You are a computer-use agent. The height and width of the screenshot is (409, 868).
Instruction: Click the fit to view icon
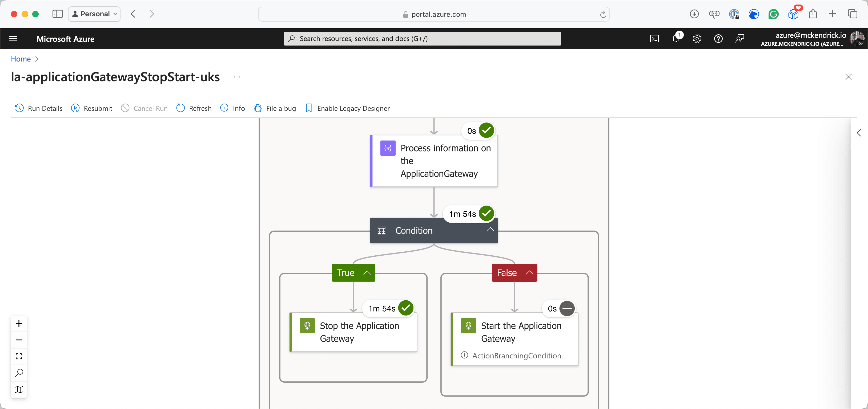click(19, 356)
